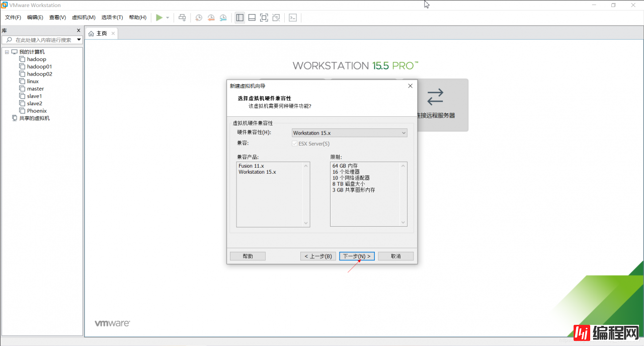This screenshot has height=346, width=644.
Task: Click the 我的计算机 monitor icon
Action: coord(14,52)
